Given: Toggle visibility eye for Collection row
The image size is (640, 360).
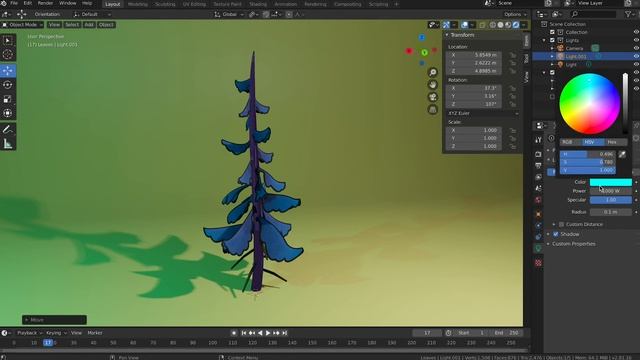Looking at the screenshot, I should tap(636, 32).
